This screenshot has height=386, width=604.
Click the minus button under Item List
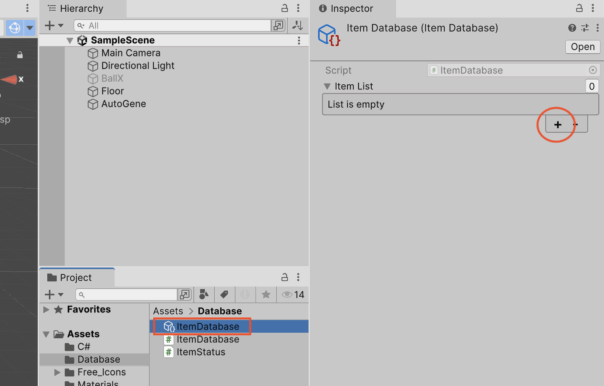[x=576, y=124]
